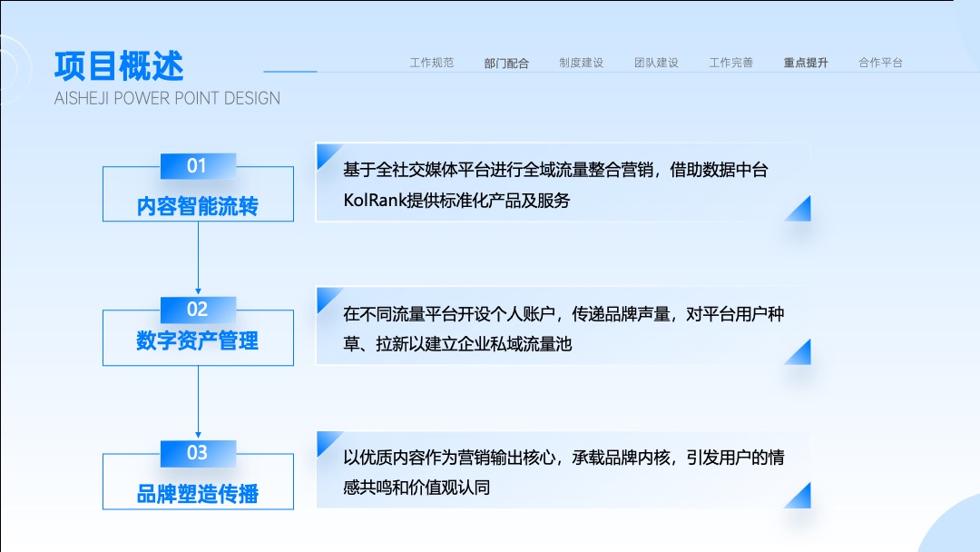The height and width of the screenshot is (552, 980).
Task: Open the 合作平台 tab
Action: click(880, 63)
